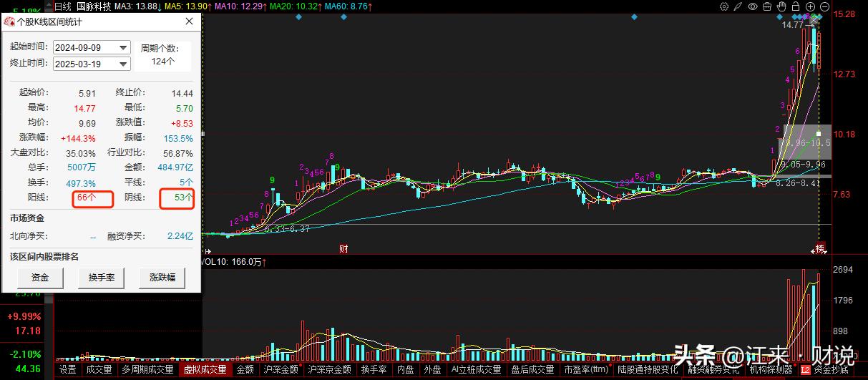Select the hand pan tool icon
Viewport: 868px width, 380px height.
pos(781,6)
